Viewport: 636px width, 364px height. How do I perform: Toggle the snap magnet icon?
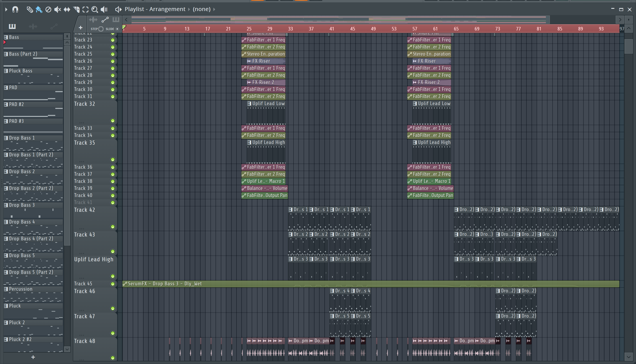pyautogui.click(x=15, y=9)
